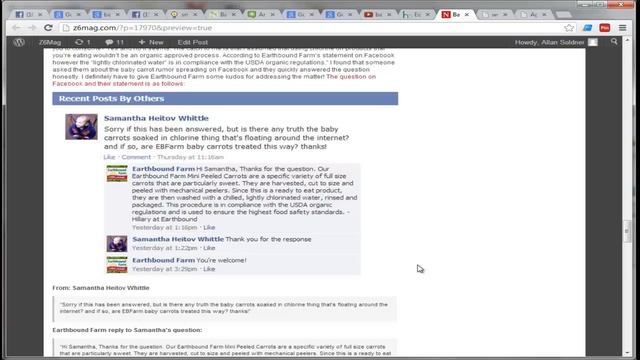Screen dimensions: 640x360
Task: Click the user avatar beside Howdy, Allan Soldner
Action: [x=593, y=42]
